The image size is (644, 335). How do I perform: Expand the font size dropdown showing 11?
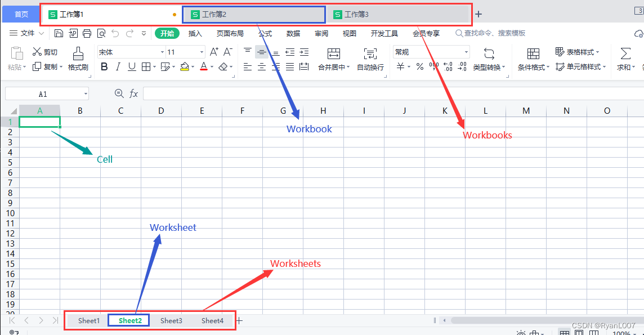(201, 51)
